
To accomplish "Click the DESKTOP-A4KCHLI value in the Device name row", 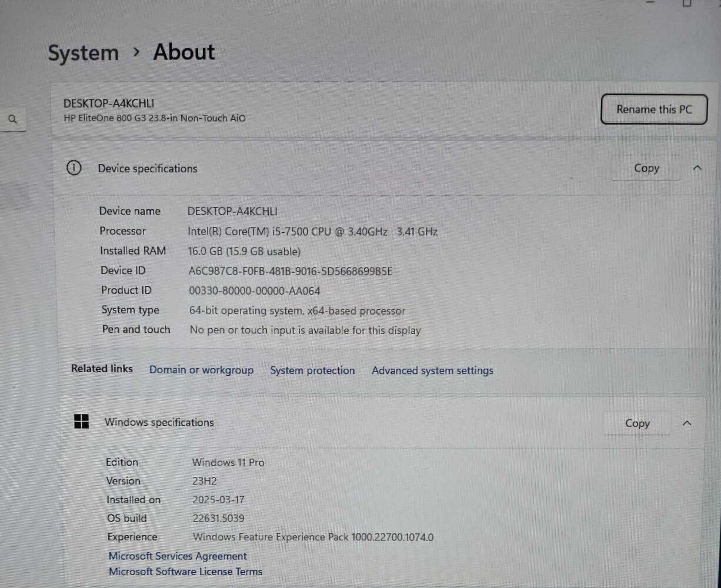I will [232, 211].
